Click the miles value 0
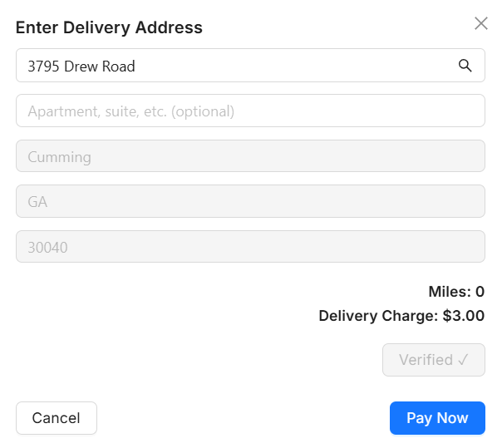Viewport: 502px width, 448px height. (x=480, y=292)
